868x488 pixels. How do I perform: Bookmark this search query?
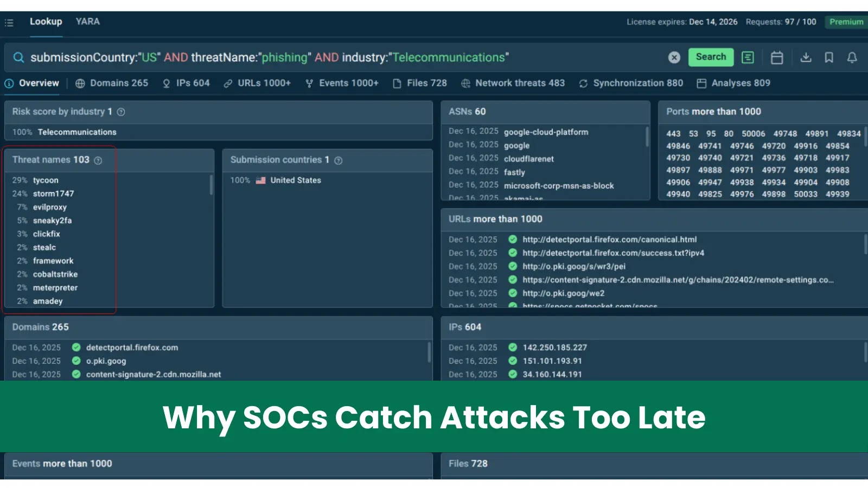[829, 57]
